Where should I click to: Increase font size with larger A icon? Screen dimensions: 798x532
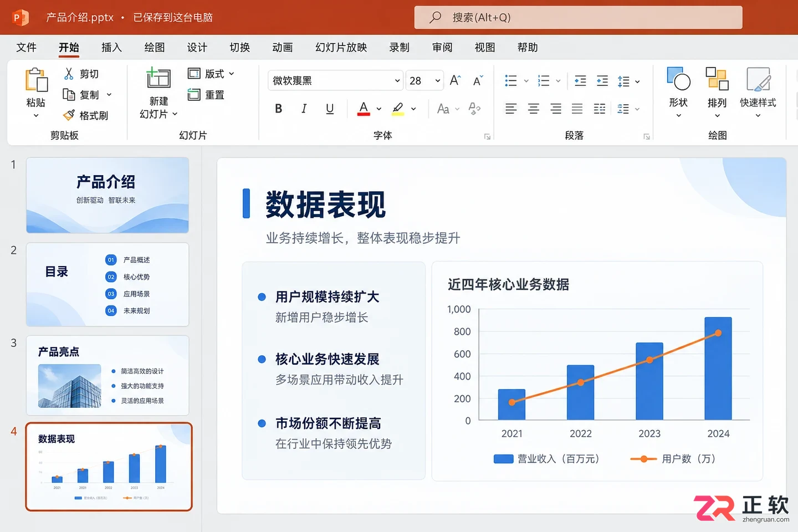[x=455, y=80]
